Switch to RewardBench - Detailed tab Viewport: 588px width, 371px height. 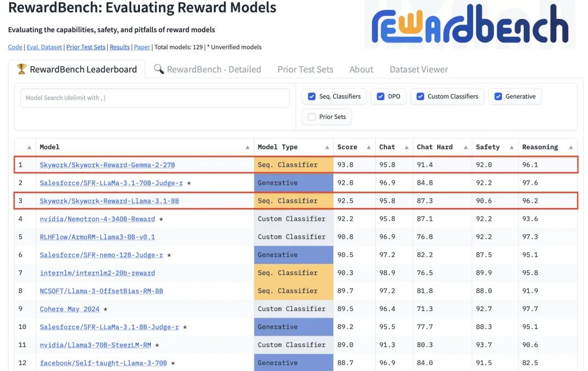pos(207,69)
